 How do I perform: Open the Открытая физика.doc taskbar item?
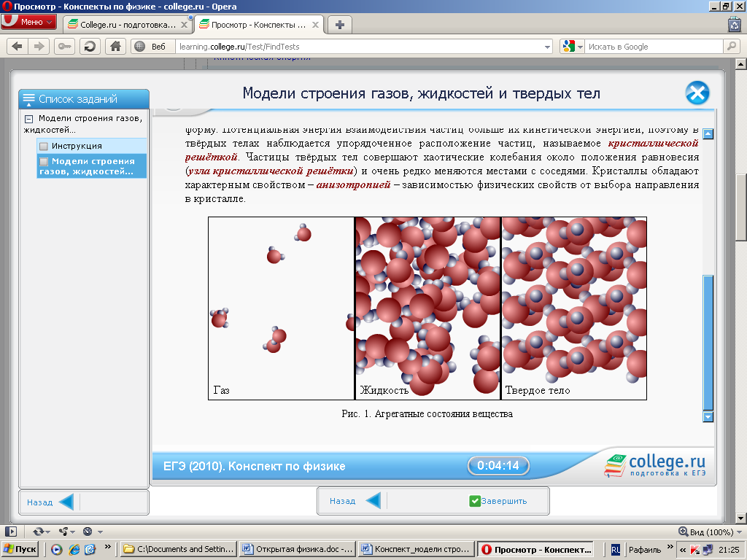[x=297, y=550]
